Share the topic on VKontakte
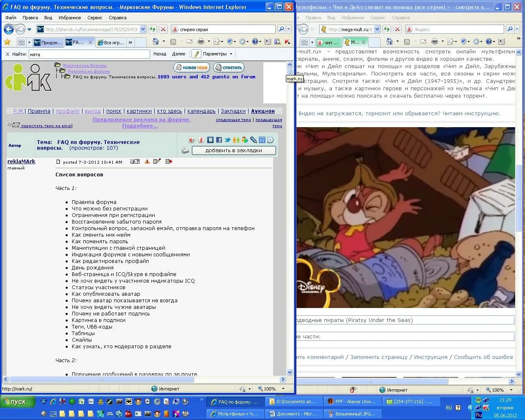The width and height of the screenshot is (525, 420). pyautogui.click(x=210, y=140)
